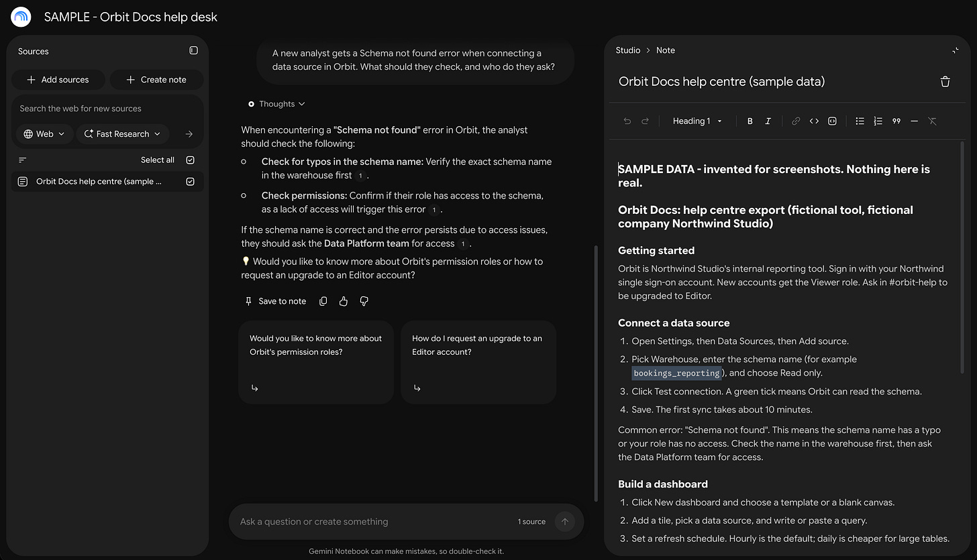Open the Orbit Docs help centre source row
This screenshot has width=977, height=560.
(107, 182)
